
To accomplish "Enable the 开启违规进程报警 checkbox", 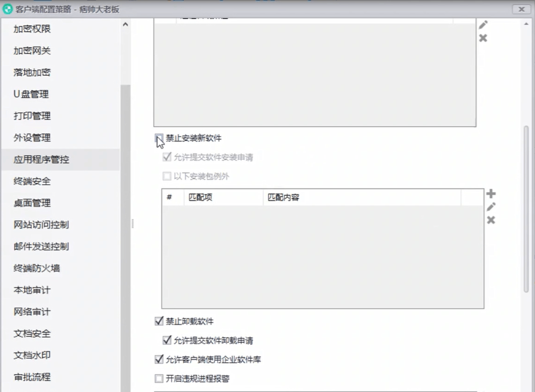I will 159,378.
